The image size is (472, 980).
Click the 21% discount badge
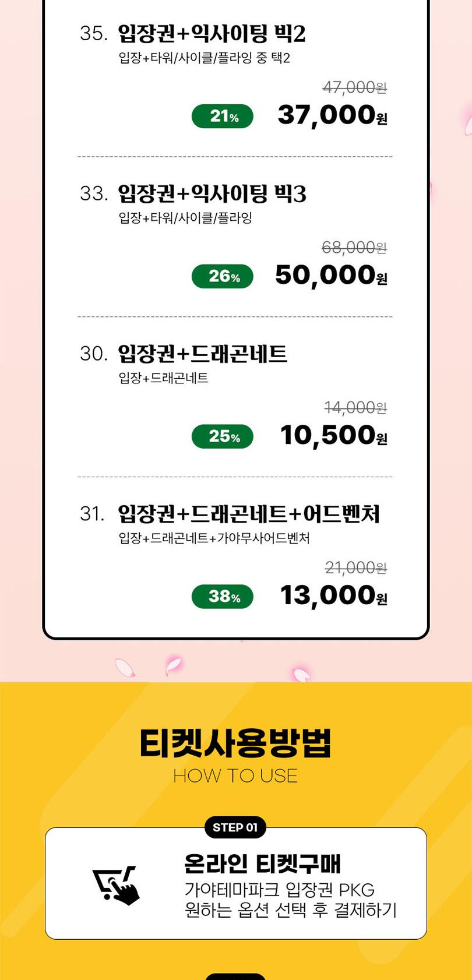coord(223,116)
